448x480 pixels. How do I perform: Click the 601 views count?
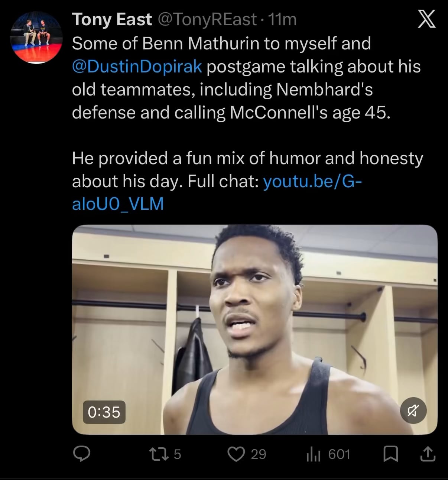339,454
